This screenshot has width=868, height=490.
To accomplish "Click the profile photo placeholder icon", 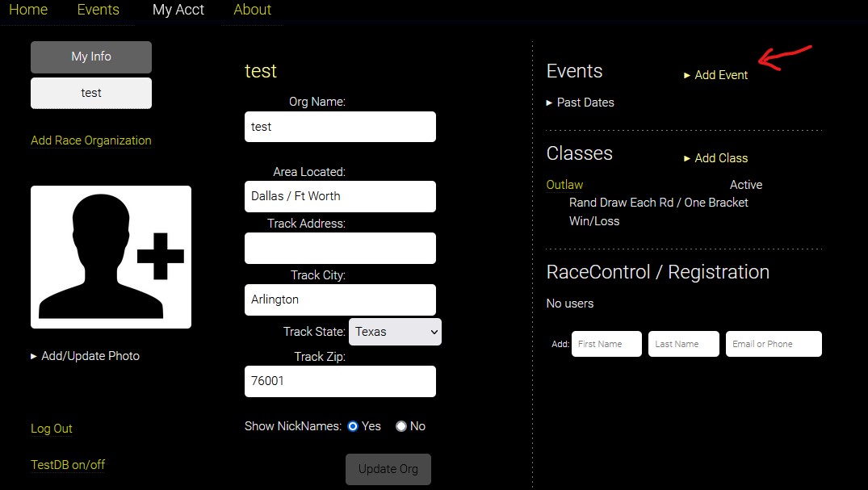I will pyautogui.click(x=111, y=257).
